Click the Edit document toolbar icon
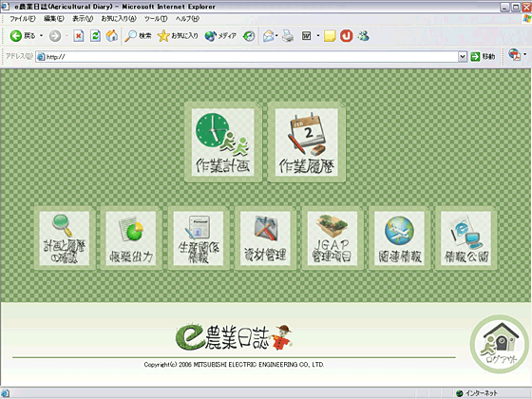 point(306,36)
